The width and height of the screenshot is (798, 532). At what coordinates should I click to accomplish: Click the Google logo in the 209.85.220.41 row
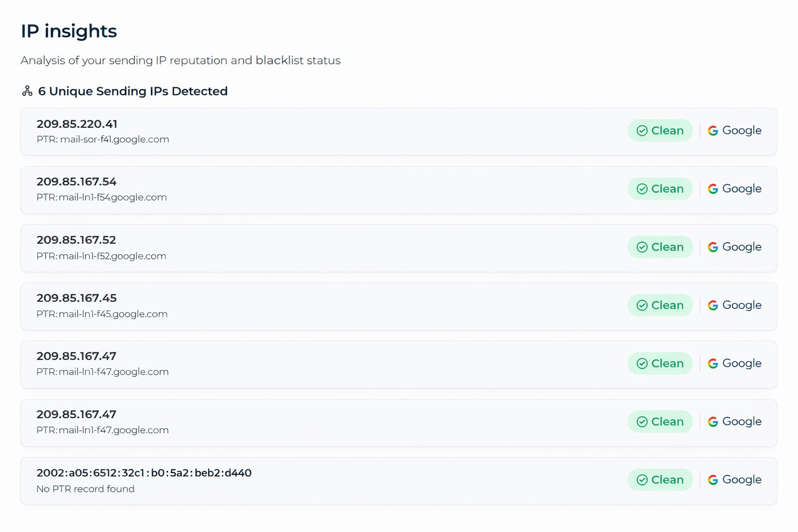click(713, 130)
